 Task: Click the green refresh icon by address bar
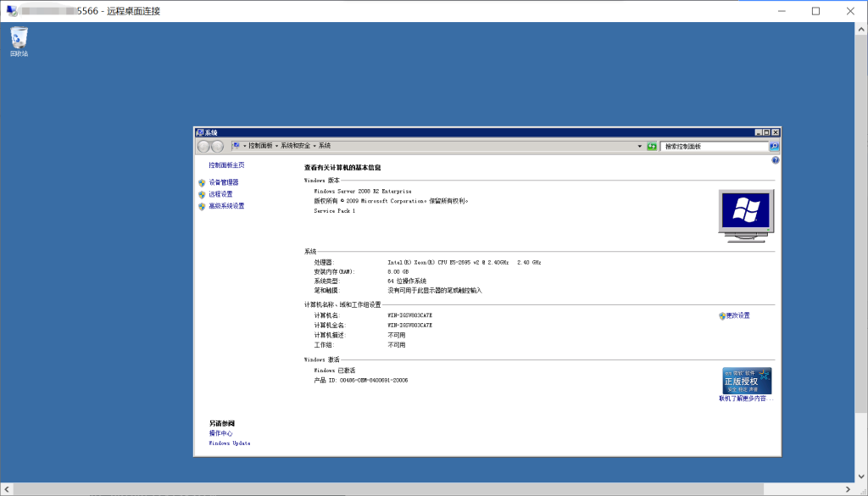click(x=652, y=146)
